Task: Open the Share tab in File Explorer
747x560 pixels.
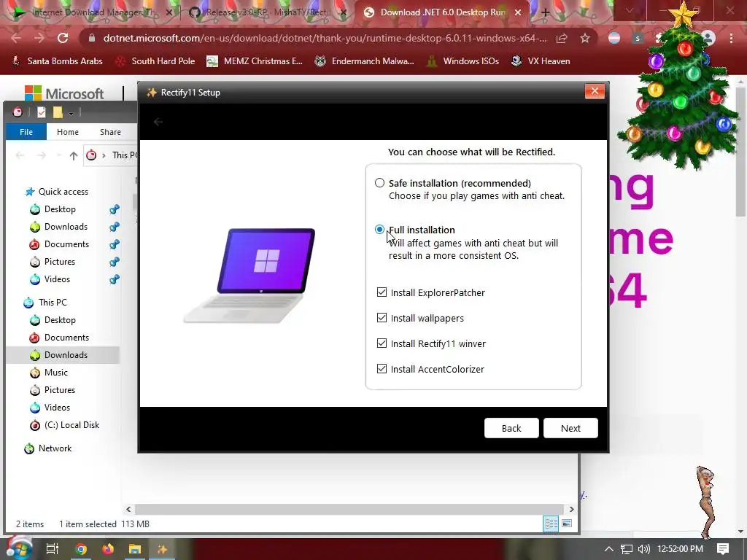Action: (110, 132)
